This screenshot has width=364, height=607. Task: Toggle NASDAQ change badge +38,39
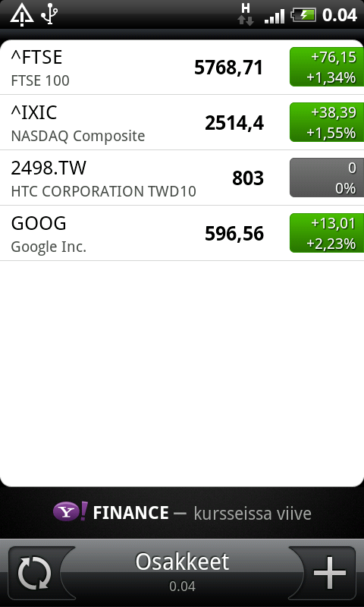click(327, 122)
